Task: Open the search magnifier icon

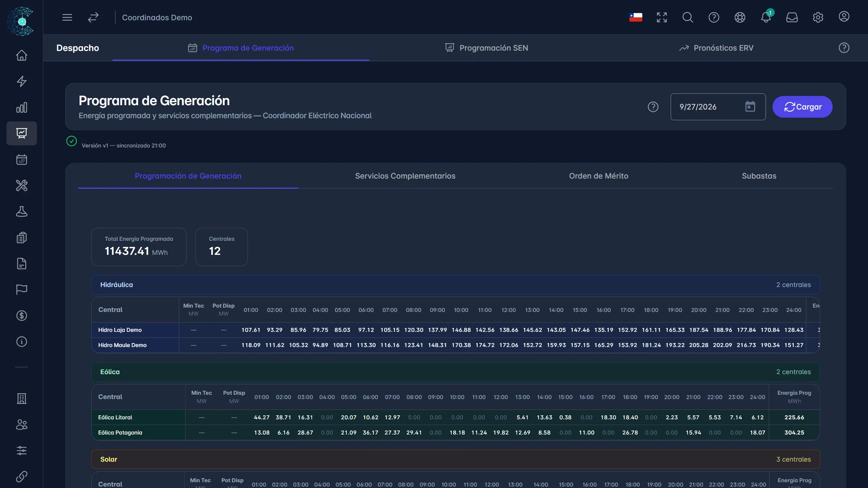Action: click(688, 17)
